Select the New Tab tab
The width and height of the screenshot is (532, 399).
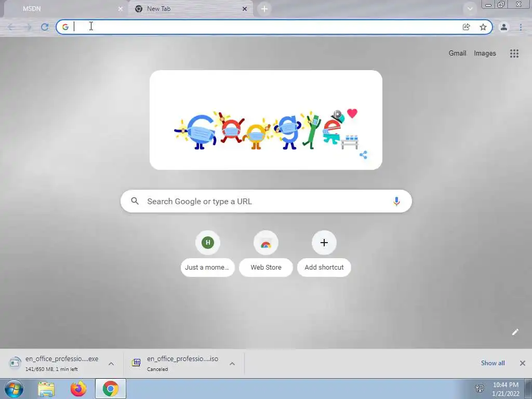191,9
